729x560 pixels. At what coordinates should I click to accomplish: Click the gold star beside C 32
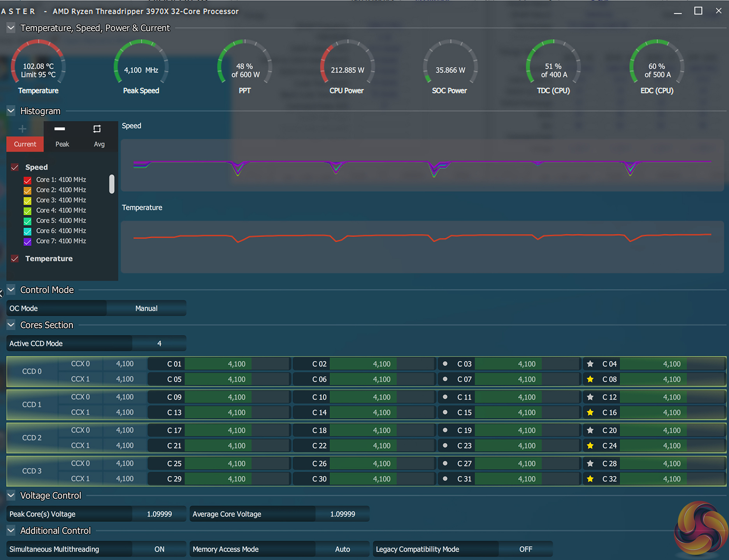(590, 479)
